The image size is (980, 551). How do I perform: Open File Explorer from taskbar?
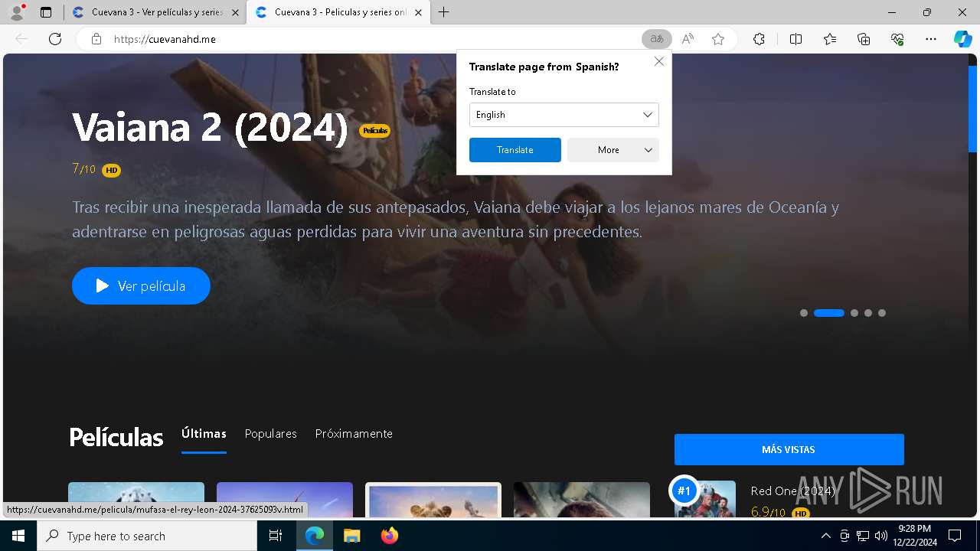[351, 536]
